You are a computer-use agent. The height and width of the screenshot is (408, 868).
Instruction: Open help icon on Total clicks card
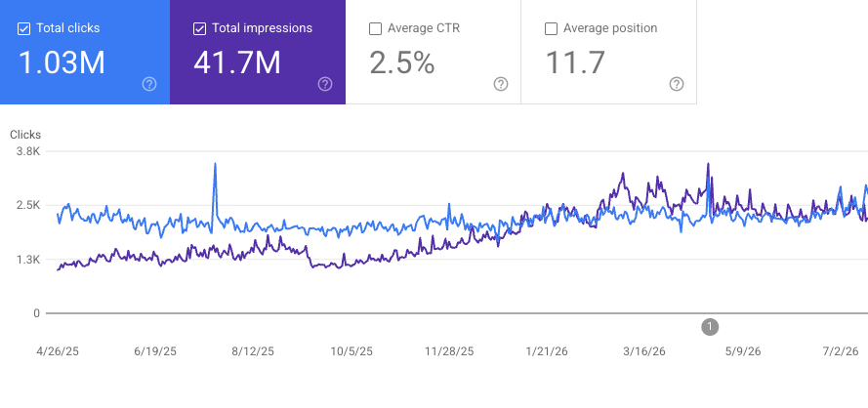(149, 84)
